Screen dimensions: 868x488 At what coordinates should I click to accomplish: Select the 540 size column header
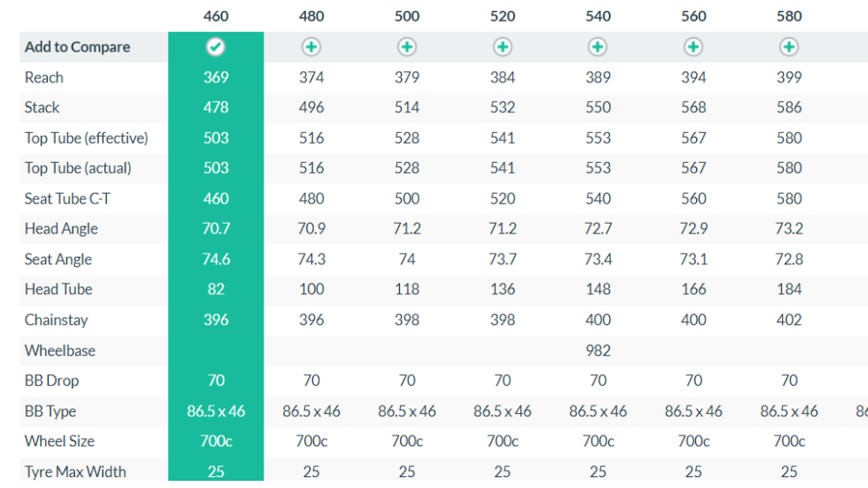[598, 16]
